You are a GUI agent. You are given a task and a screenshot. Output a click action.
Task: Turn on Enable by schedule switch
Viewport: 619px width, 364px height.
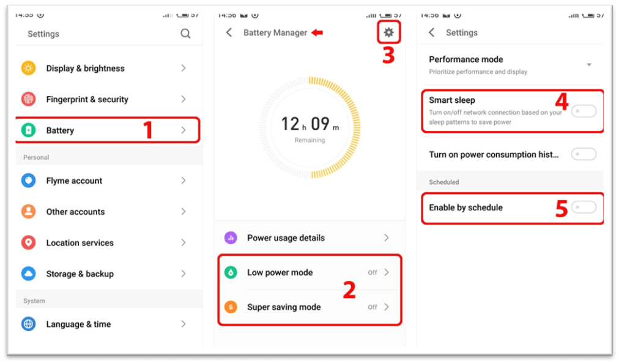(x=584, y=208)
